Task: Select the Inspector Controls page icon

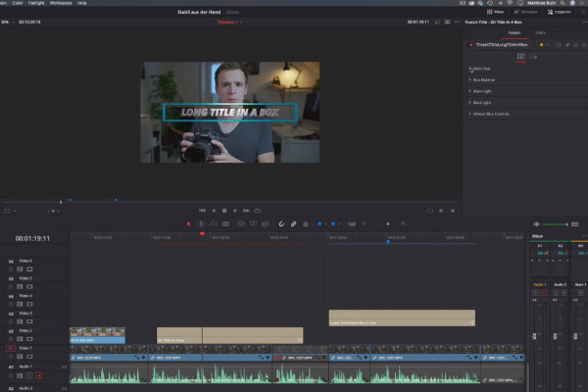Action: pyautogui.click(x=521, y=57)
